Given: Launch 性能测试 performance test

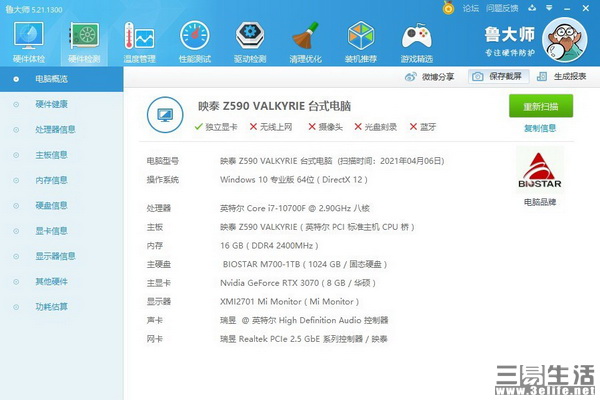Looking at the screenshot, I should point(195,42).
